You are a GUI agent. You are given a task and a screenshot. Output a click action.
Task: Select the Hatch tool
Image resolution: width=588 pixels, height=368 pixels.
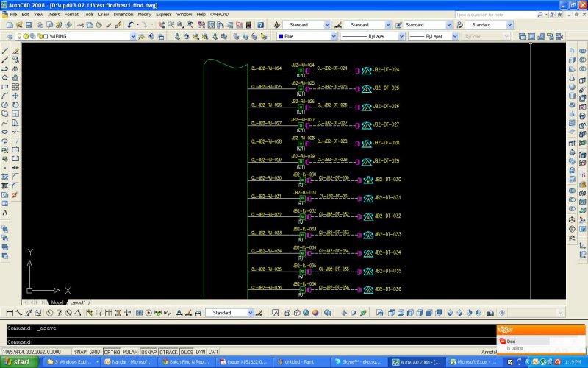coord(5,177)
